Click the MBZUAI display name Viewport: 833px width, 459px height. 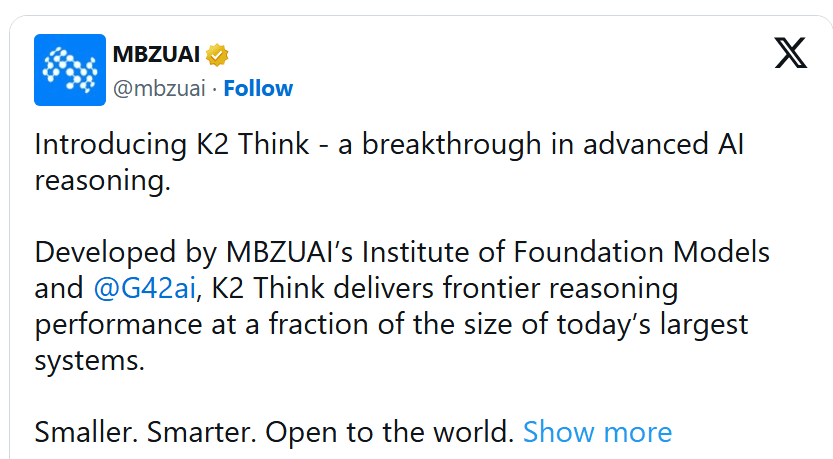[x=156, y=54]
